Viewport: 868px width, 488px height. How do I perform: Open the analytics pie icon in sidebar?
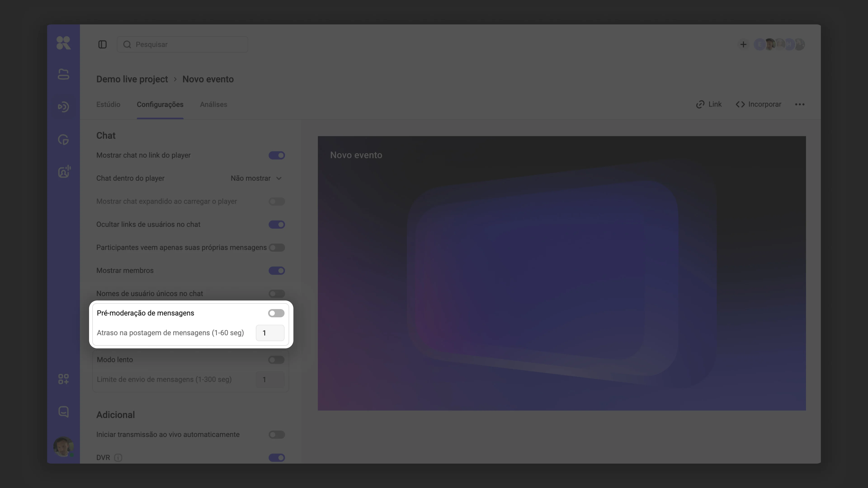(63, 139)
